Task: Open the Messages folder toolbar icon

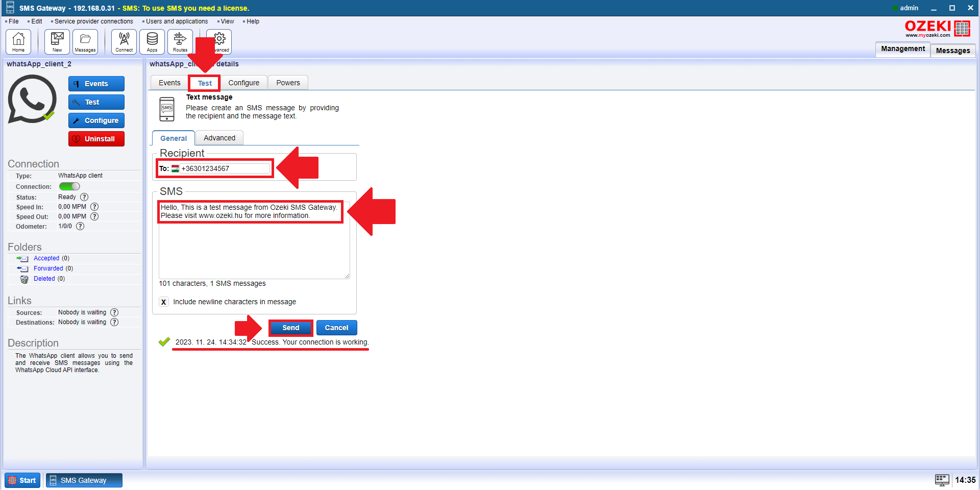Action: (x=85, y=41)
